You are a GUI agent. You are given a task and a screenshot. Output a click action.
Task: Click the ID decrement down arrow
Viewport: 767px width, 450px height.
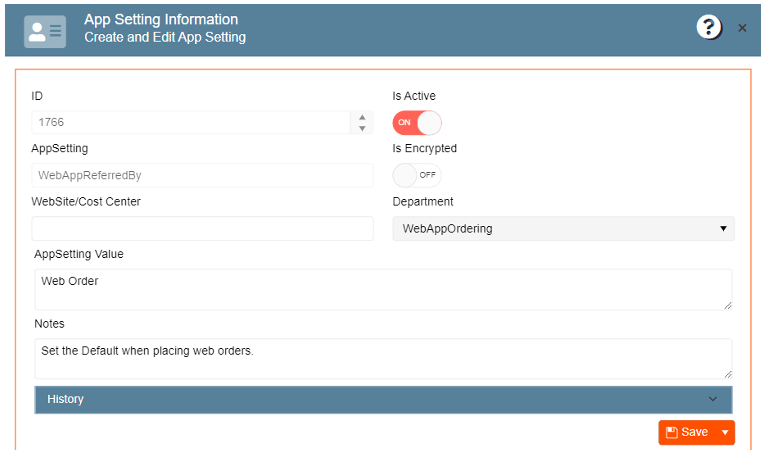tap(362, 128)
